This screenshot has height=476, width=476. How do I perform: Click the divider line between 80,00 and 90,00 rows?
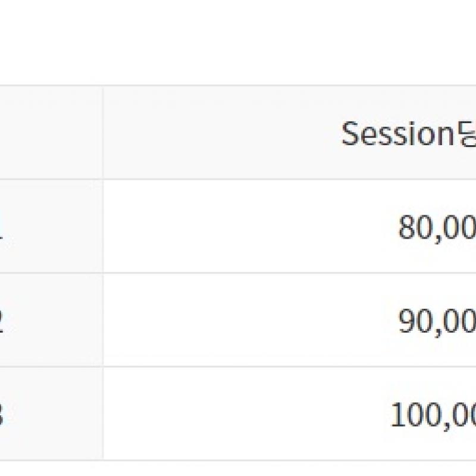click(238, 273)
